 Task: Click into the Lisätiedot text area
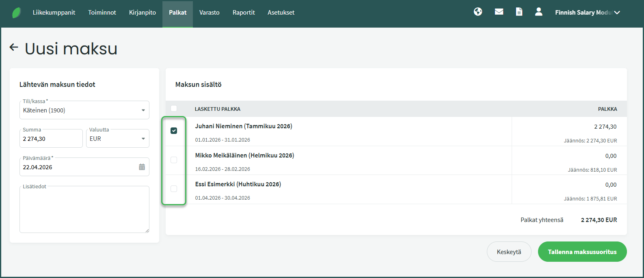pos(84,210)
